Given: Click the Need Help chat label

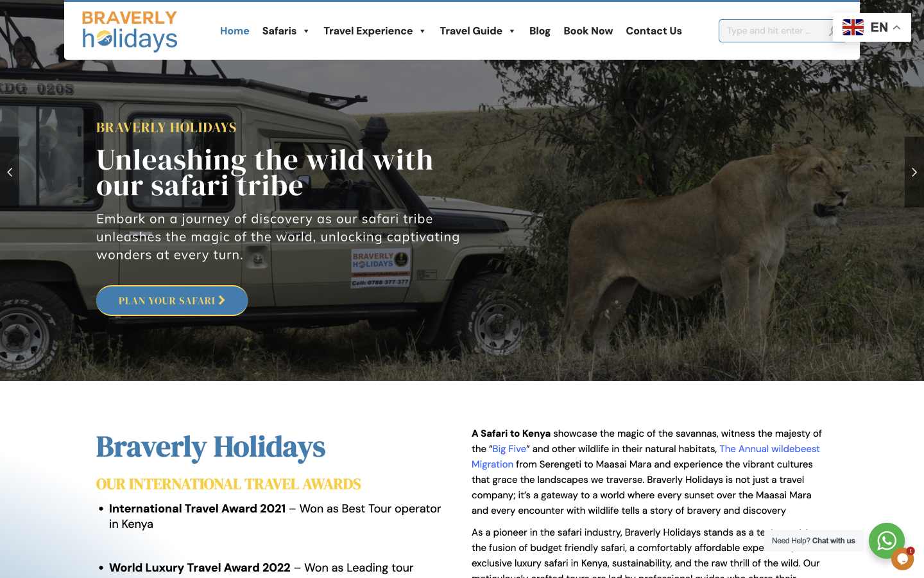Looking at the screenshot, I should click(x=813, y=541).
